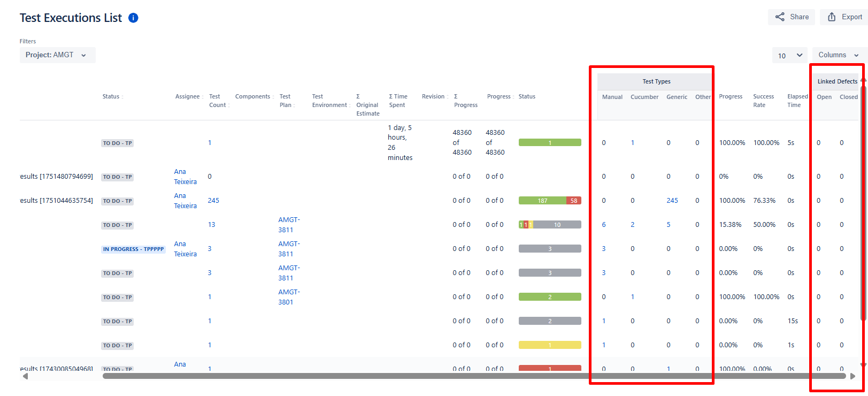Open the Project: AMGT filter dropdown
This screenshot has width=868, height=396.
[57, 55]
